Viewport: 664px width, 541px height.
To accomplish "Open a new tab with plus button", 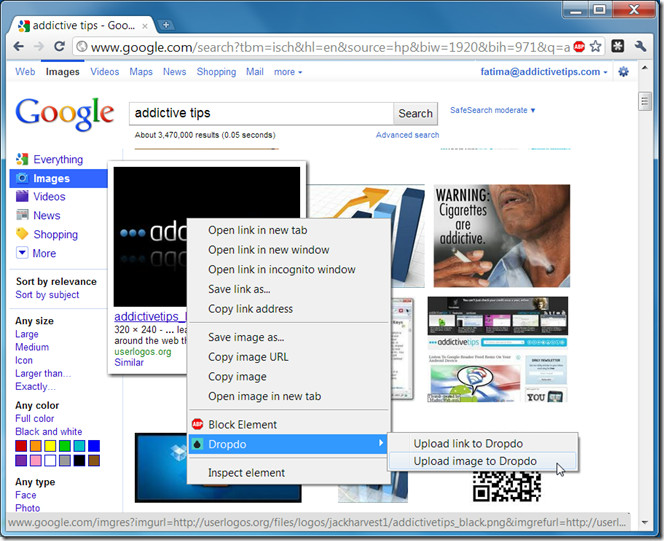I will 166,25.
